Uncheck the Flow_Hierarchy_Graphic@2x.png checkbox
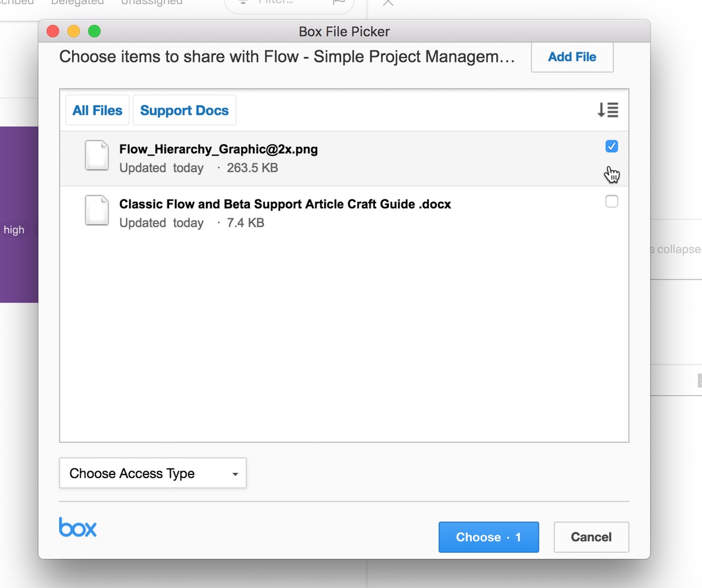This screenshot has width=702, height=588. [611, 146]
